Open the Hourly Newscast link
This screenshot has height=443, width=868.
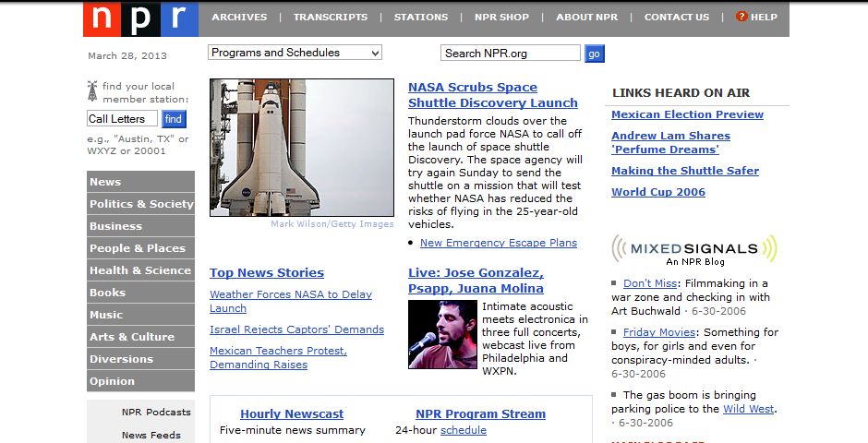pos(292,413)
